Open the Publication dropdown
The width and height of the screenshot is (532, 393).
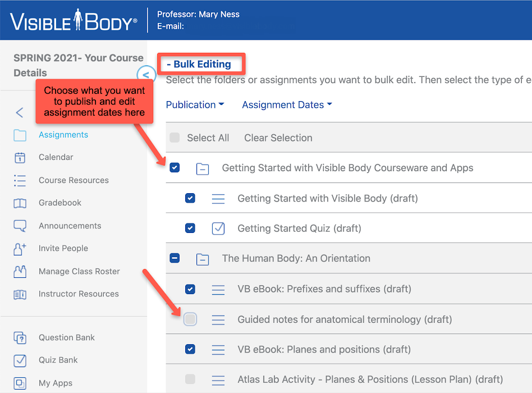tap(195, 105)
